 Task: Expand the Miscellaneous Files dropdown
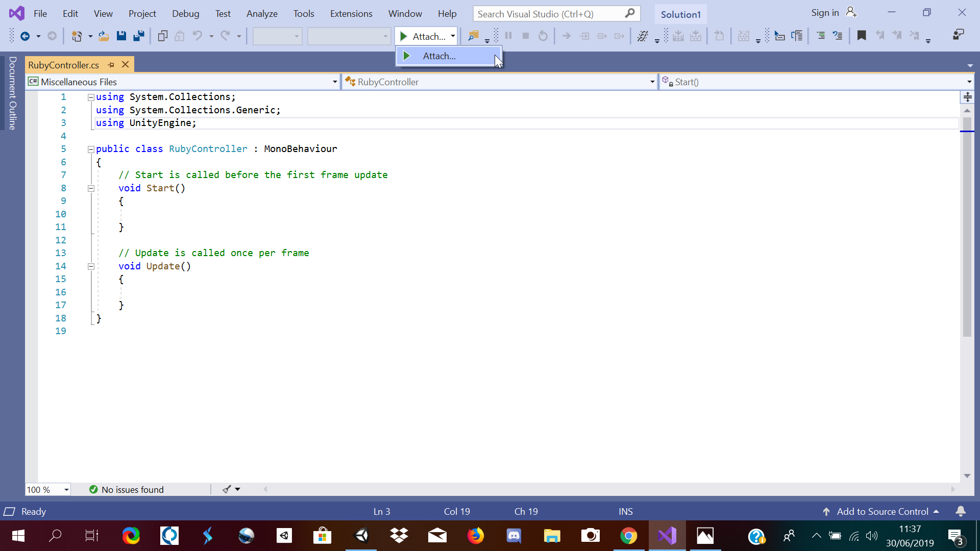click(x=335, y=82)
